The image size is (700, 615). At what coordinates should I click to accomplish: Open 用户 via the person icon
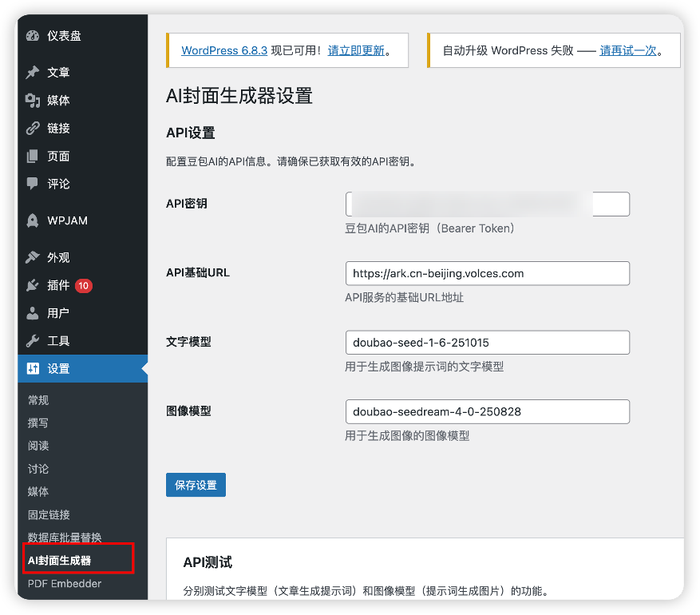click(x=32, y=312)
